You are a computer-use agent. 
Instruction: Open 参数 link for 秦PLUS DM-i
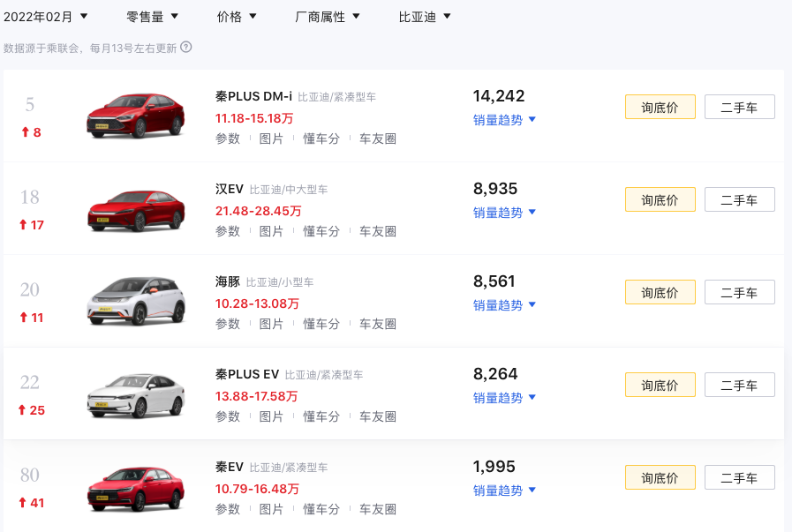point(228,139)
